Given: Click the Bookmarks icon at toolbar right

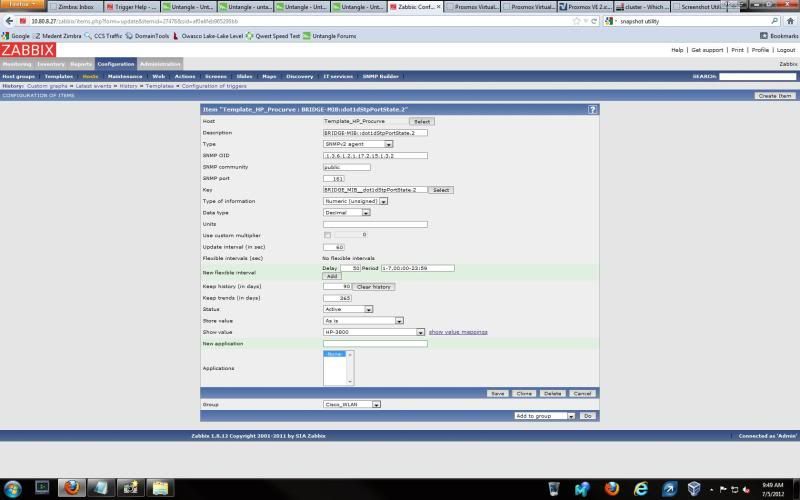Looking at the screenshot, I should [x=763, y=36].
